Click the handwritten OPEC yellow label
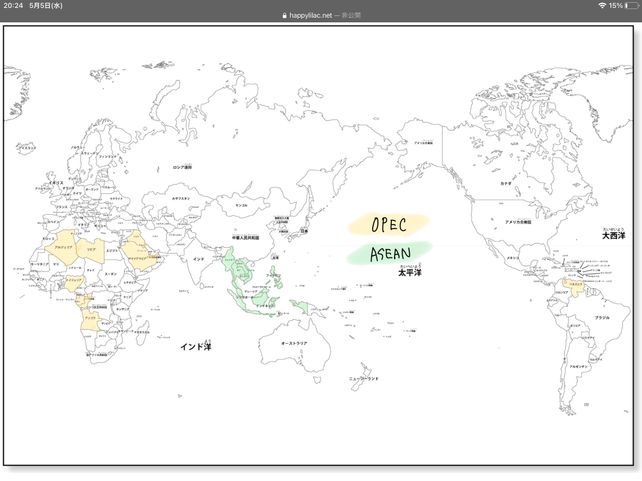Viewport: 642px width, 481px height. (x=388, y=224)
